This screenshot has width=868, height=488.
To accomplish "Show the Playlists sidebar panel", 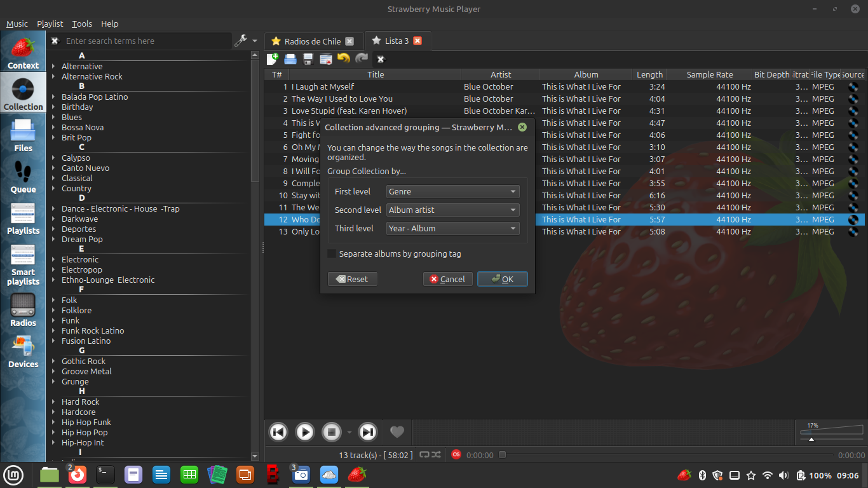I will [x=23, y=217].
